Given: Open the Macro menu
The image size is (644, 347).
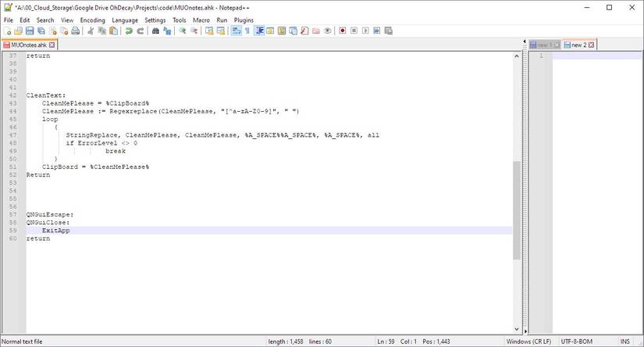Looking at the screenshot, I should (201, 20).
